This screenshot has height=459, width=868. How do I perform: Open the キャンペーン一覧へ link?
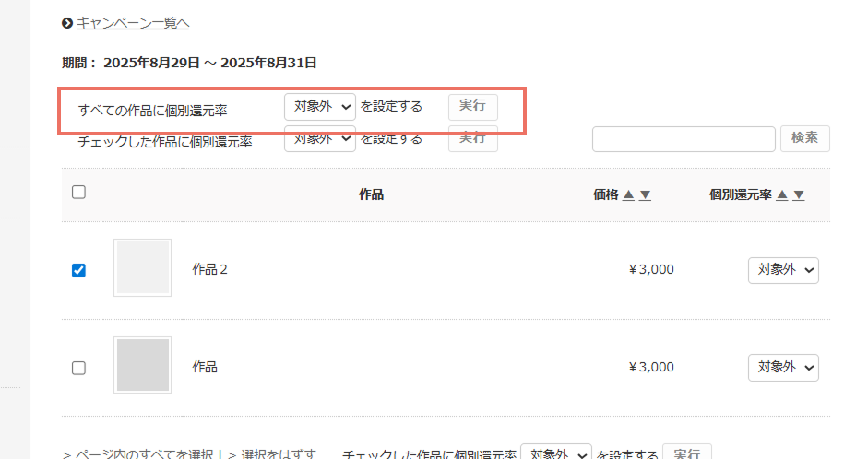point(133,23)
